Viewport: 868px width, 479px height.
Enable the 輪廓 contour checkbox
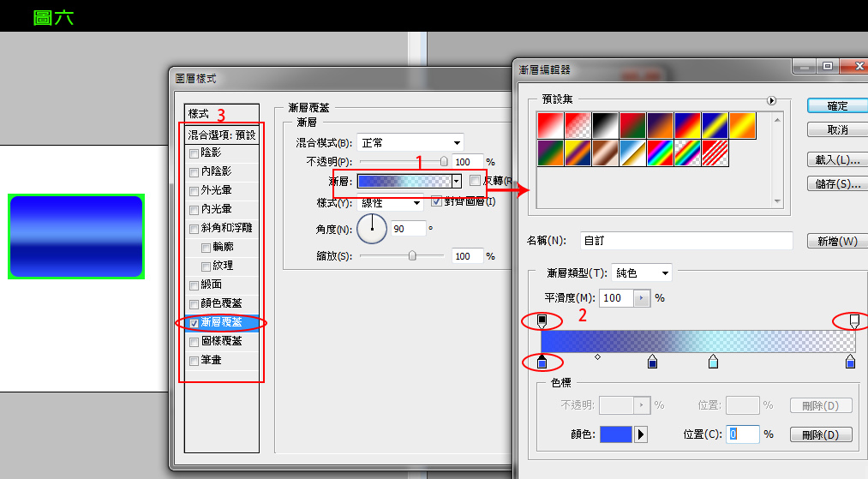click(206, 248)
